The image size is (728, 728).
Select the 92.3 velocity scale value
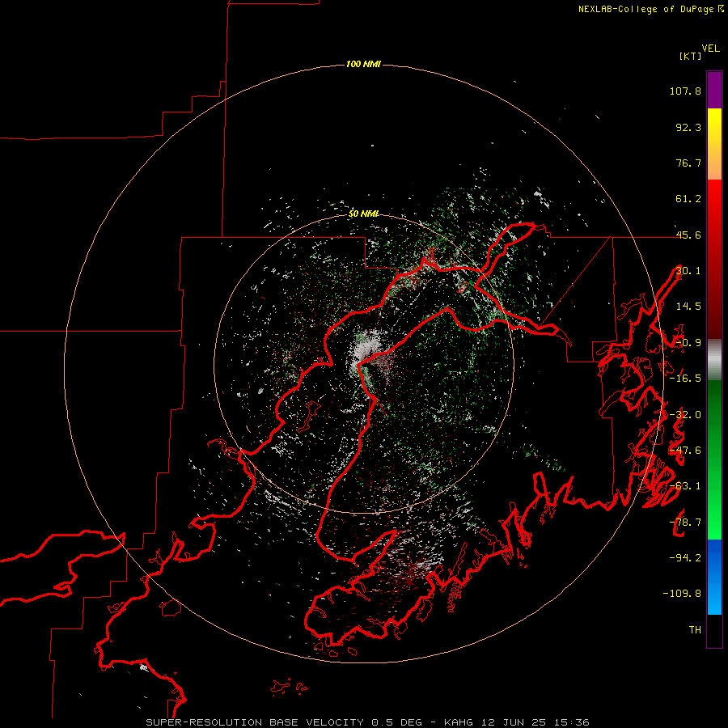(688, 127)
